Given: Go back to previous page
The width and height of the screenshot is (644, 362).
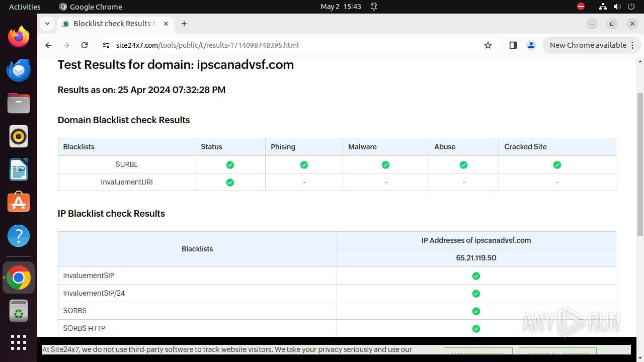Looking at the screenshot, I should [48, 45].
